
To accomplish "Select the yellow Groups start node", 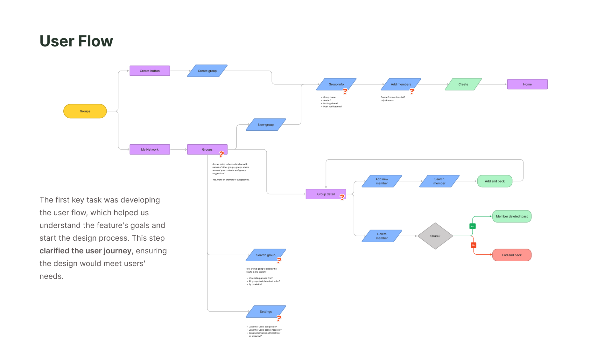I will click(85, 111).
